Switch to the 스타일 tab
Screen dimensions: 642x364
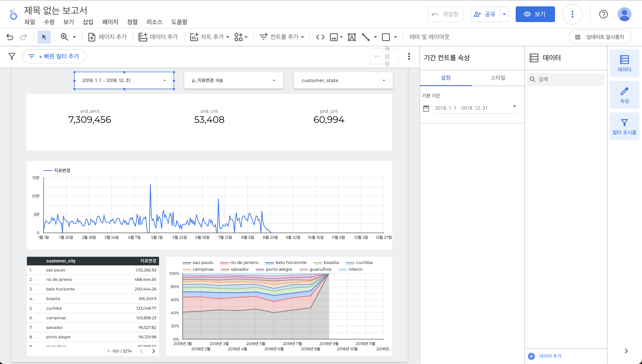[x=498, y=78]
